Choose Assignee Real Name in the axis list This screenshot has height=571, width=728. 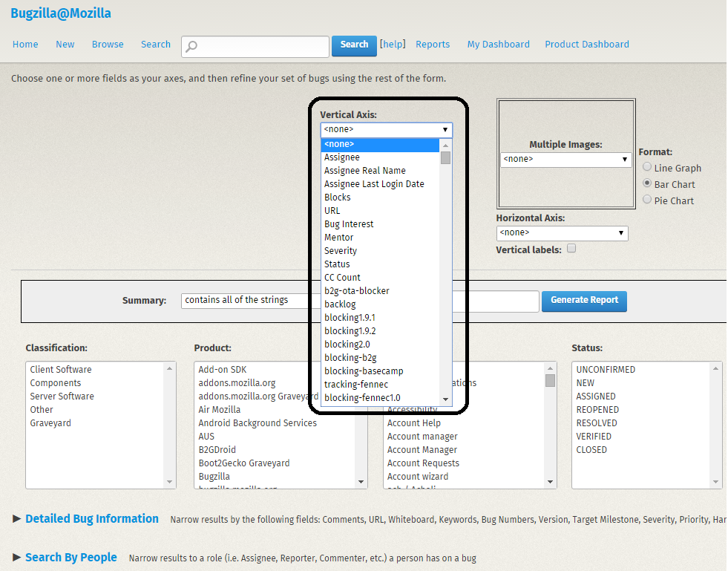click(380, 171)
